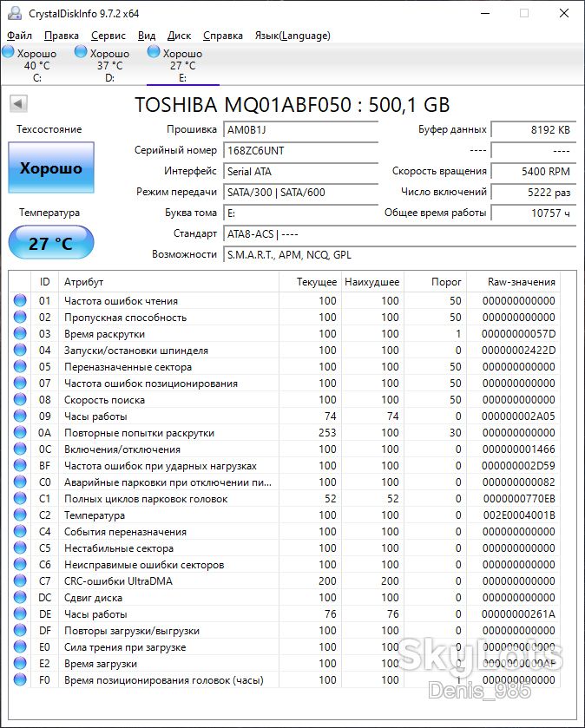Click status circle for События переназначения
The image size is (585, 728).
20,531
